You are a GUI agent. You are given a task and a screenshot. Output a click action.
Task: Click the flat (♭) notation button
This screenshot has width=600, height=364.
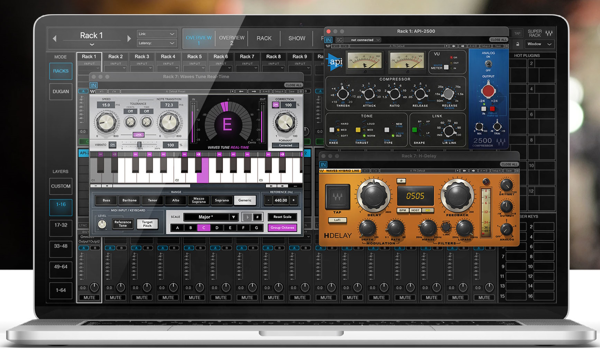tap(247, 217)
